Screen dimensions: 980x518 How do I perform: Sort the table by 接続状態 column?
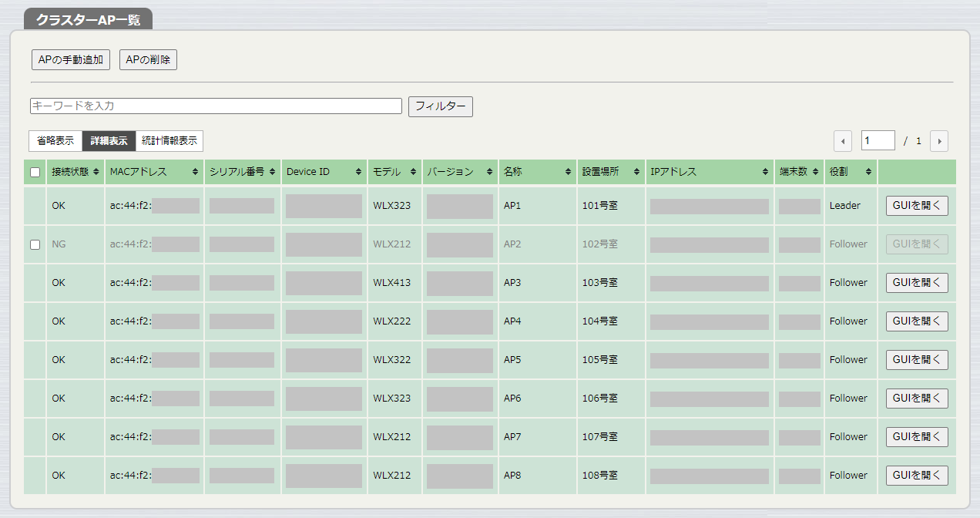98,172
